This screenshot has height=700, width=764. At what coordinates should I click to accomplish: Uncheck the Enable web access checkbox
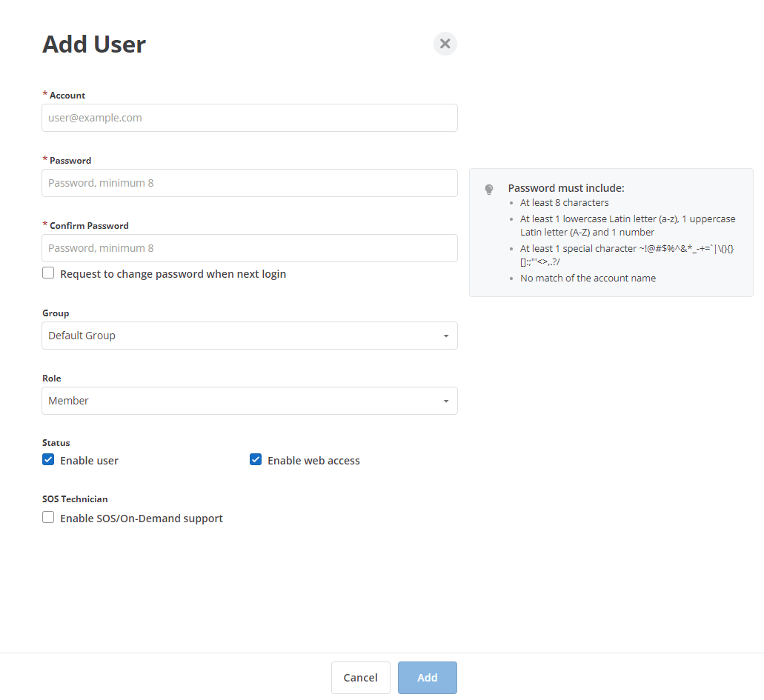point(256,459)
